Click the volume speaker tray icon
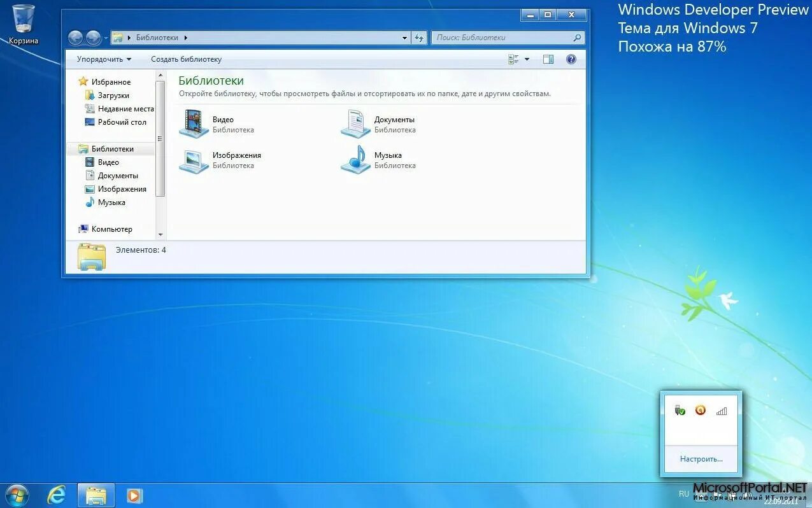Viewport: 812px width, 508px height. 746,495
